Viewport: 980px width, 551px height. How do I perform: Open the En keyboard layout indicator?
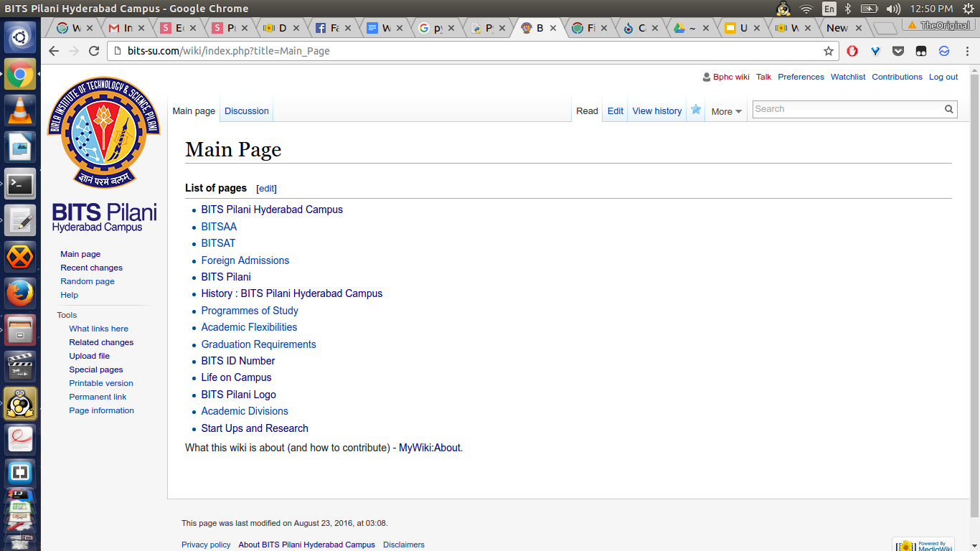[x=829, y=9]
